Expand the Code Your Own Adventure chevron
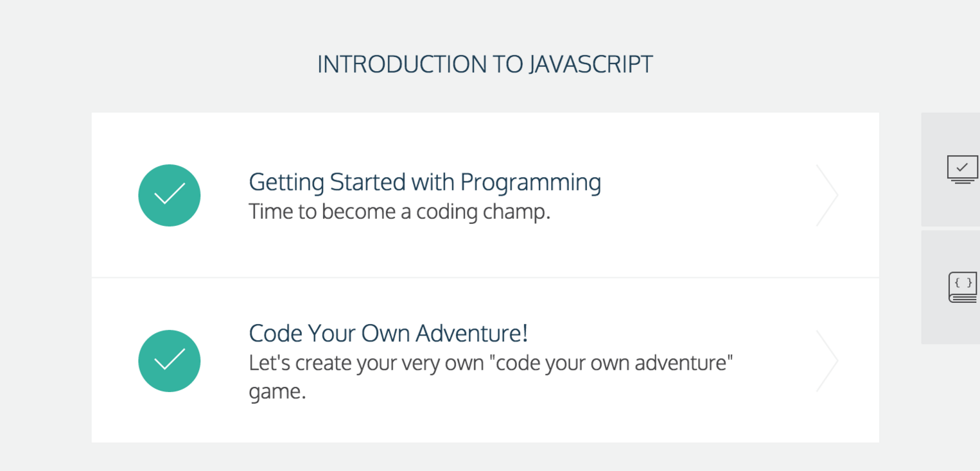The height and width of the screenshot is (471, 980). (x=827, y=361)
